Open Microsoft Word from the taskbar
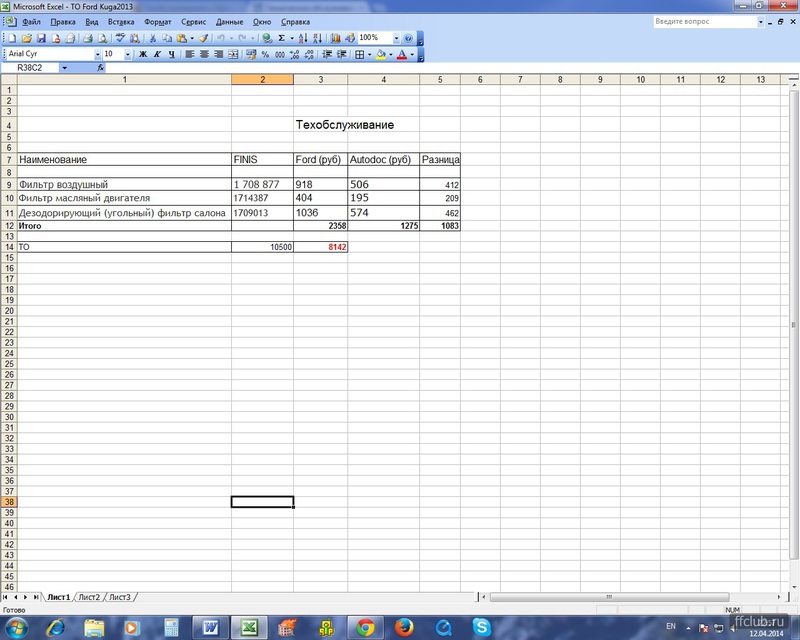Viewport: 800px width, 640px height. (x=210, y=627)
